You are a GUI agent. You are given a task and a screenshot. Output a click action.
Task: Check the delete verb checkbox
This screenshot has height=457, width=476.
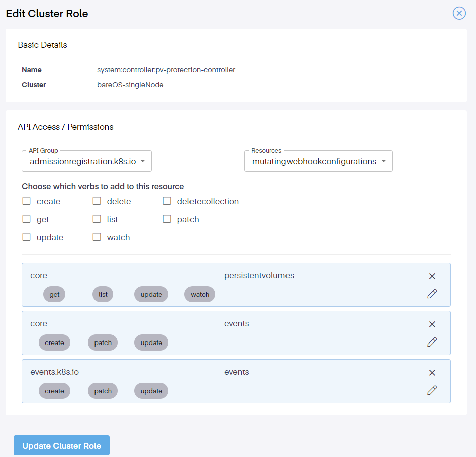(x=97, y=201)
